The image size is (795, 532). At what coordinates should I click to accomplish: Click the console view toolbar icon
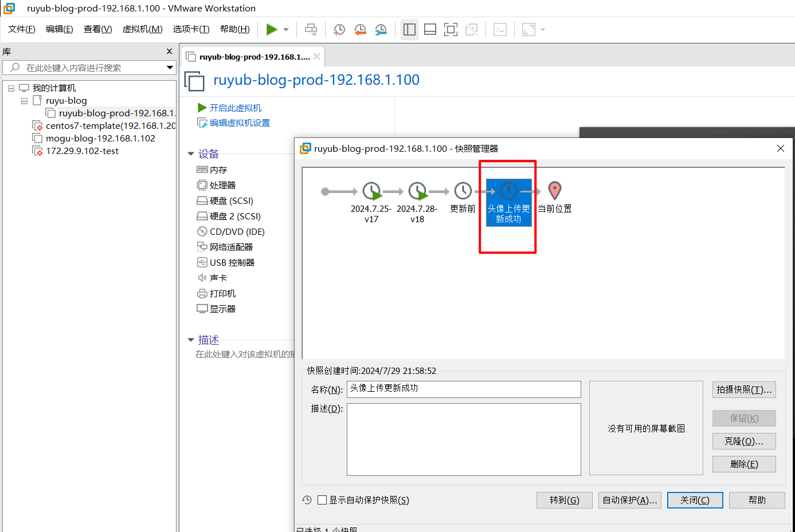pos(500,29)
